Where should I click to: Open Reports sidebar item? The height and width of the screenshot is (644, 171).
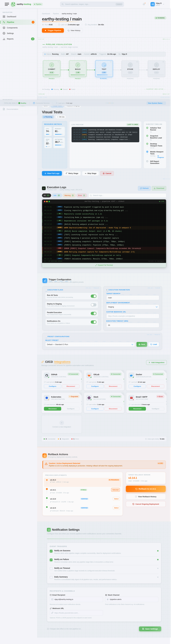point(18,39)
